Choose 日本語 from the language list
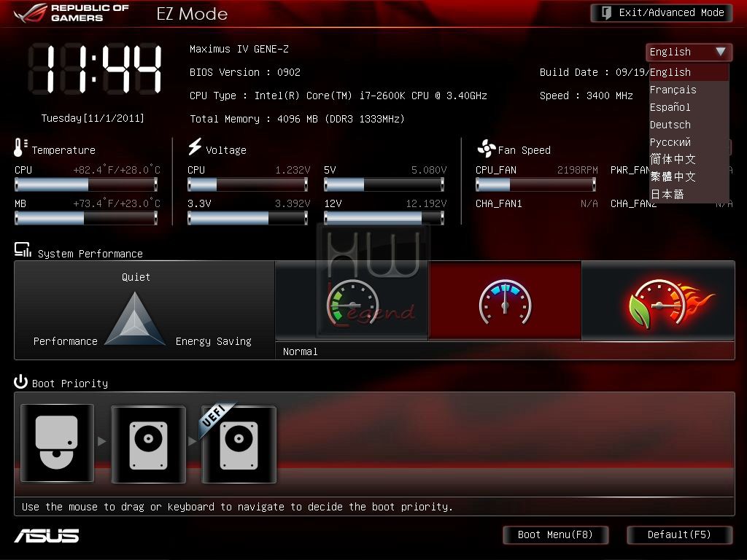This screenshot has height=560, width=747. pos(689,194)
